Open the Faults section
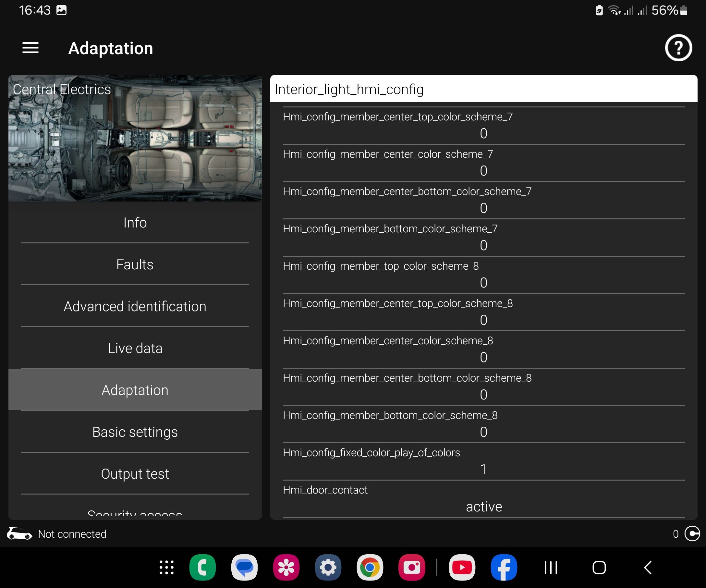 coord(135,264)
